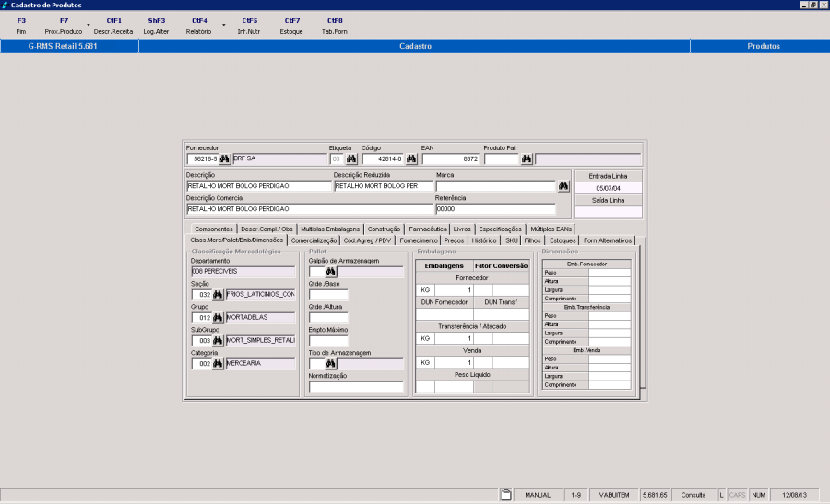Click the Descrição Comercial input field

point(310,209)
